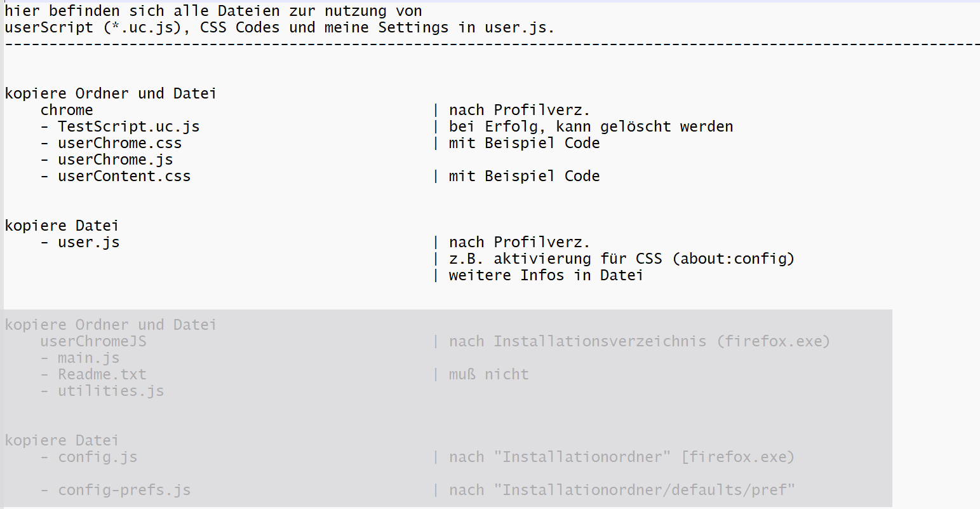Screen dimensions: 980x509
Task: Click the "muß nicht" remark
Action: (488, 374)
